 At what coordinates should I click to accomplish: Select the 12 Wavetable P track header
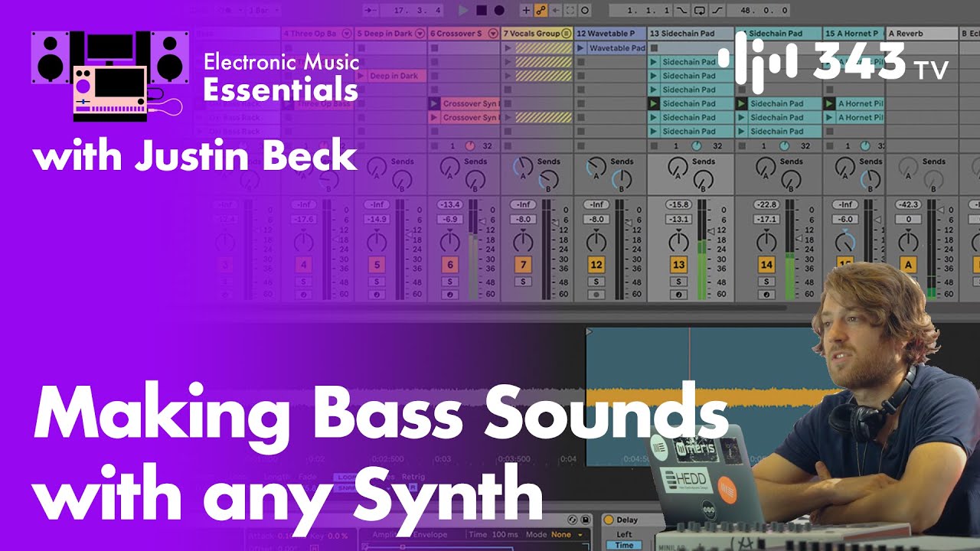(610, 34)
